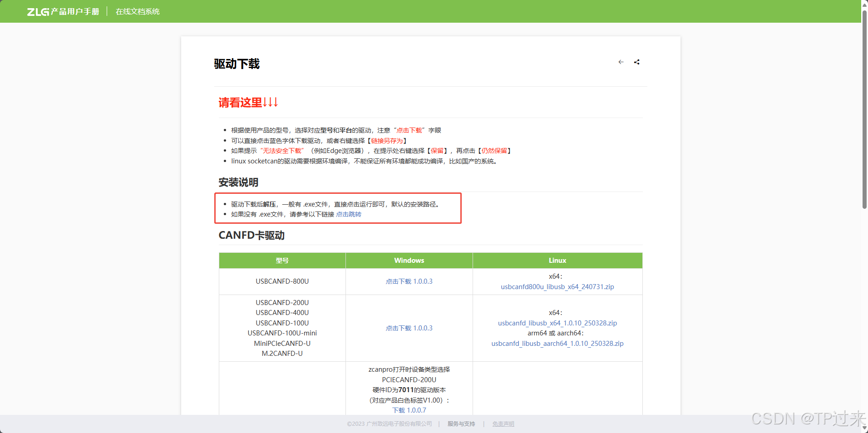
Task: Download usbcanfd_libusb_aarch64_1.0.10_250328.zip for arm64
Action: 557,343
